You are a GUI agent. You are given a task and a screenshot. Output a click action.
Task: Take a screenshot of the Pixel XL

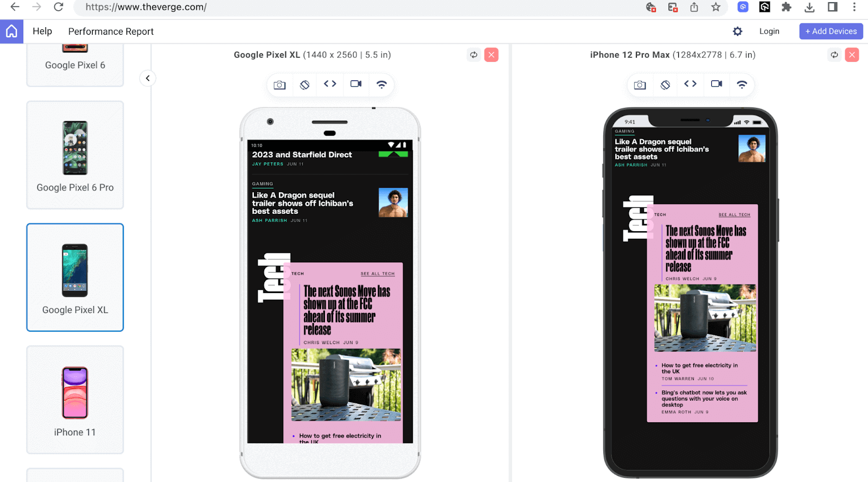pos(279,85)
